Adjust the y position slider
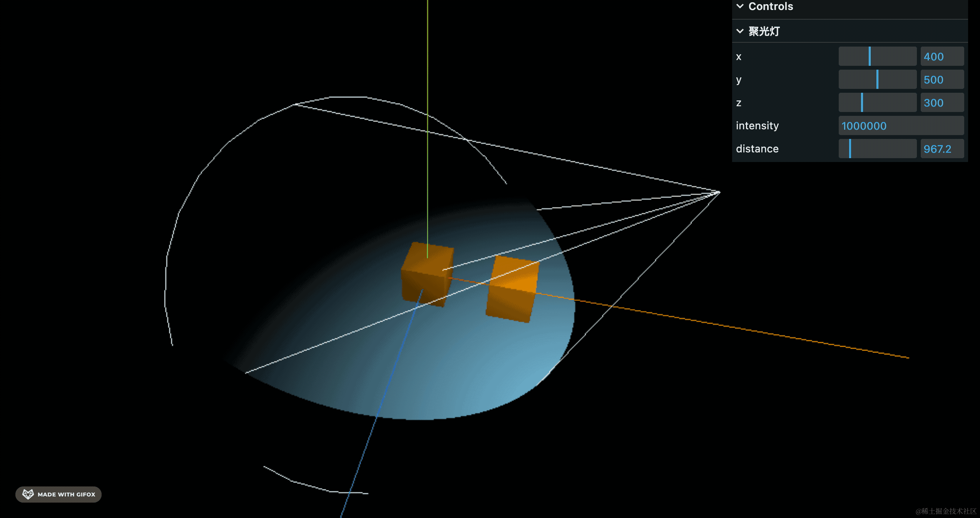Viewport: 980px width, 518px height. (x=877, y=80)
